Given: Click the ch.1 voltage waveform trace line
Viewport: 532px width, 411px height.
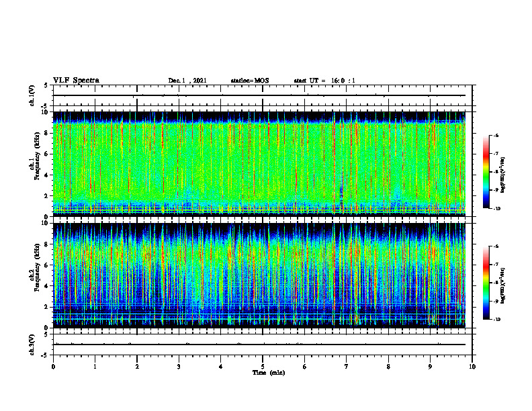Looking at the screenshot, I should point(259,95).
